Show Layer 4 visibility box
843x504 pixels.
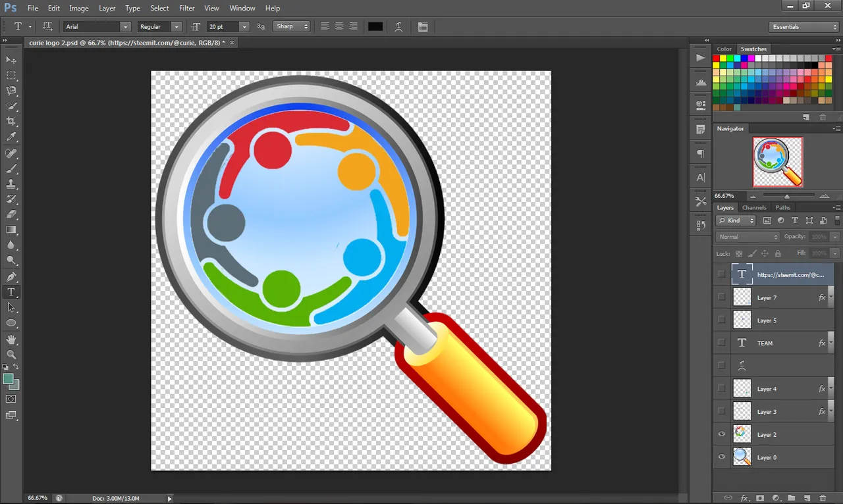pyautogui.click(x=721, y=389)
